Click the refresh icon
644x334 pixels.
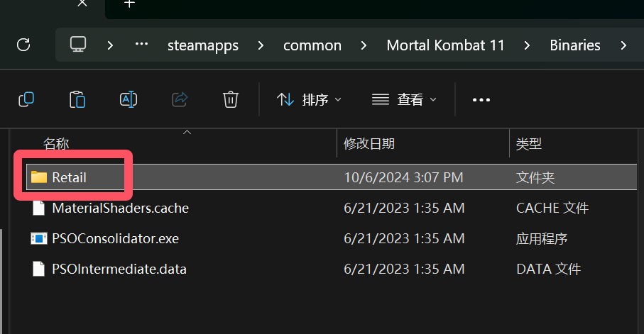pyautogui.click(x=23, y=45)
